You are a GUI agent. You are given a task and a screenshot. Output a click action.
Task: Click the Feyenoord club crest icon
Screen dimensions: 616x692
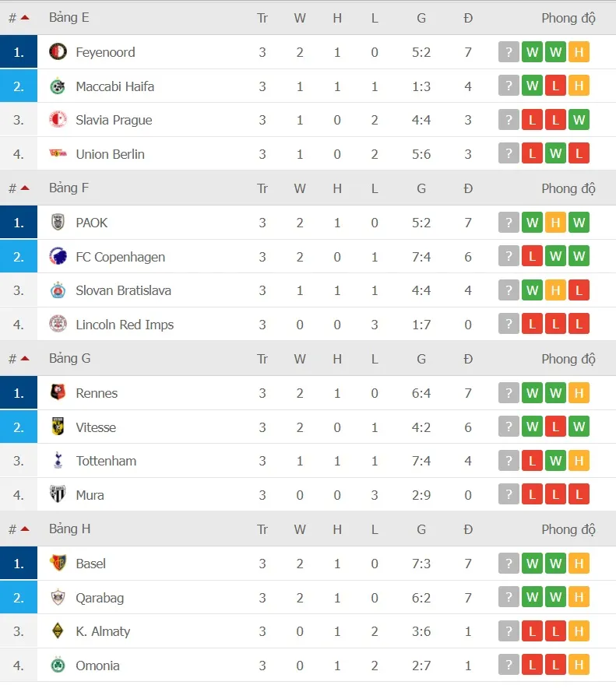pyautogui.click(x=58, y=52)
